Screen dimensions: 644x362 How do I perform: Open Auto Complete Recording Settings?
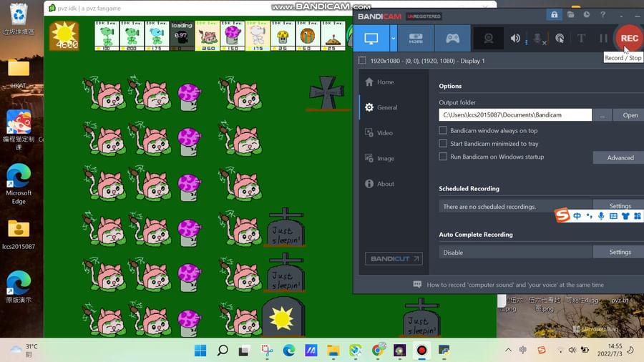coord(620,252)
